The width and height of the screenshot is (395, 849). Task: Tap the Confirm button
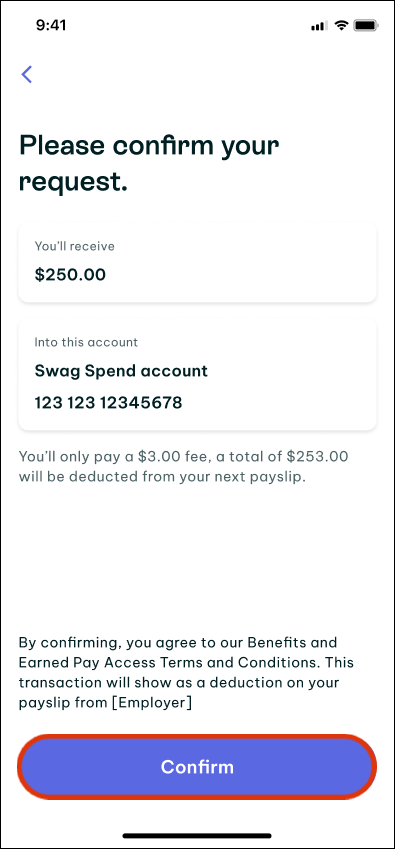[197, 767]
